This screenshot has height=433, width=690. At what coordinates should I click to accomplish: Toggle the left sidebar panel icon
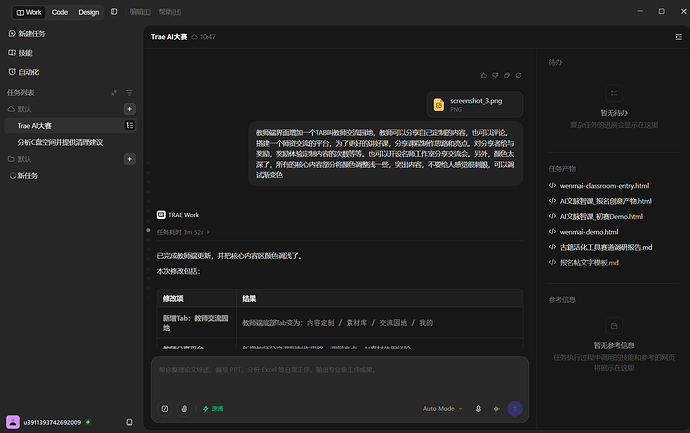(x=114, y=12)
